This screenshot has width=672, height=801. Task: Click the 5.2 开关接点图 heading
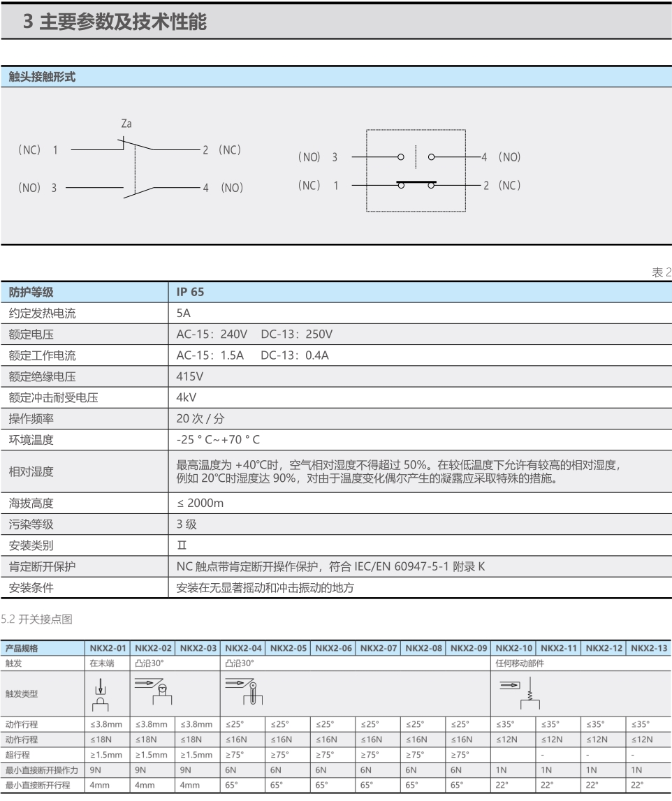tap(37, 619)
